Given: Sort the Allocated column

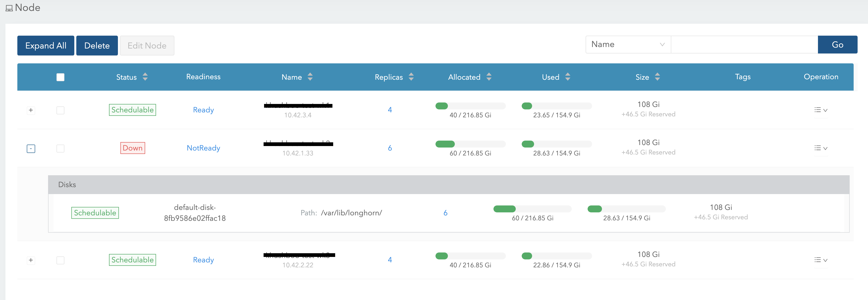Looking at the screenshot, I should pos(489,77).
